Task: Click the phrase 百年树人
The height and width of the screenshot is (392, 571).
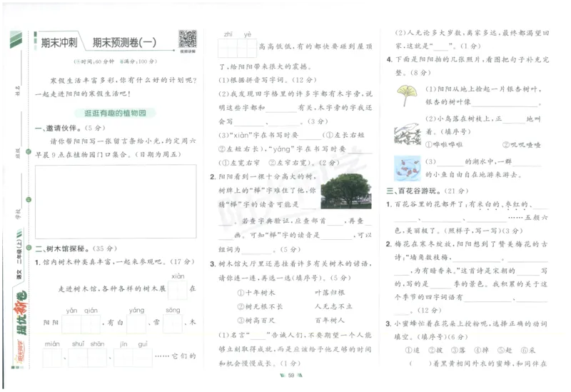Action: (330, 320)
